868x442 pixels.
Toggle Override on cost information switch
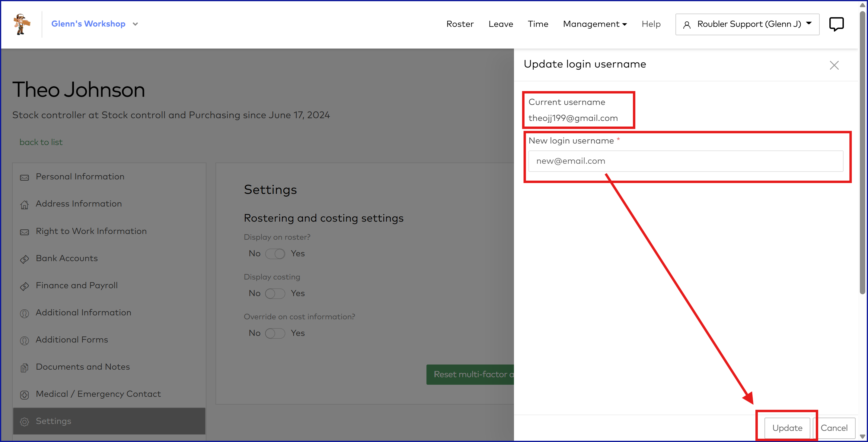275,333
